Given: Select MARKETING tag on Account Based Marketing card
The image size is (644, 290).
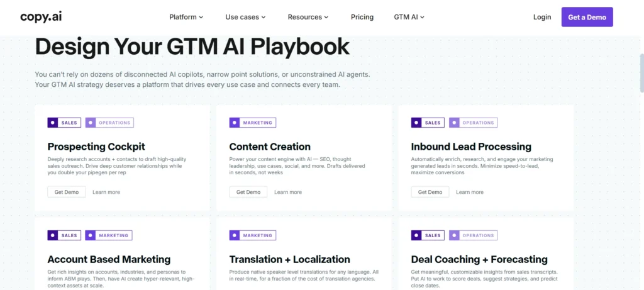Looking at the screenshot, I should click(109, 235).
